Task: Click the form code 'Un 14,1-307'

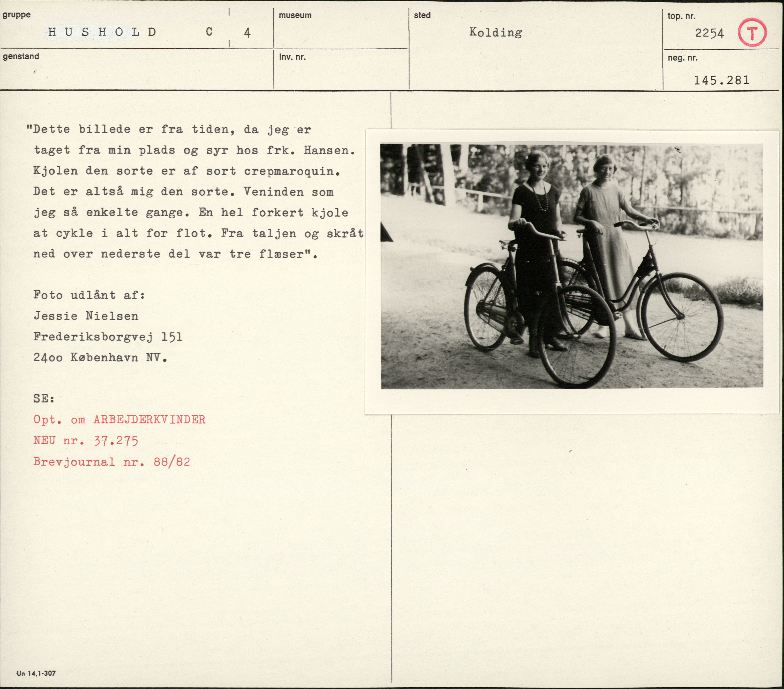Action: pos(36,673)
